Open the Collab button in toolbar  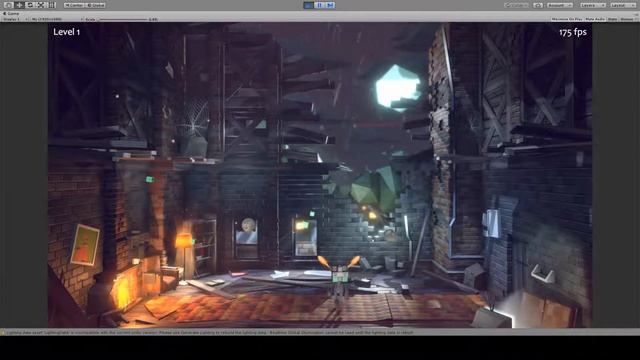pyautogui.click(x=517, y=5)
